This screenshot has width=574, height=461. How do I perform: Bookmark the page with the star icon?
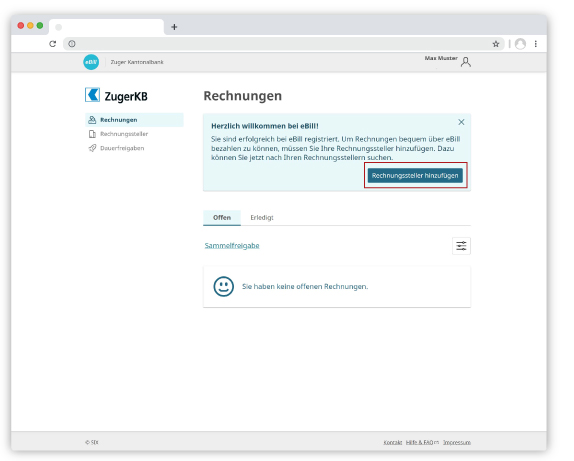tap(496, 44)
